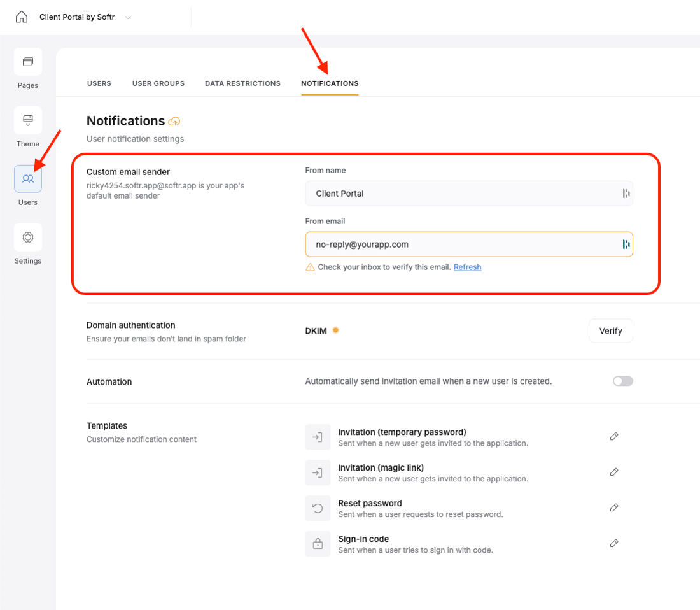
Task: Switch to the User Groups tab
Action: (x=158, y=83)
